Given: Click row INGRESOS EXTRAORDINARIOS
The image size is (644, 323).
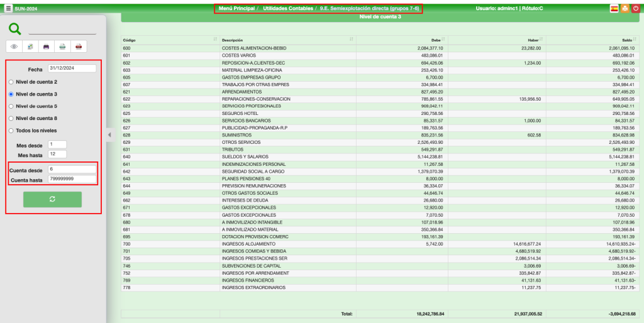Looking at the screenshot, I should pyautogui.click(x=380, y=288).
